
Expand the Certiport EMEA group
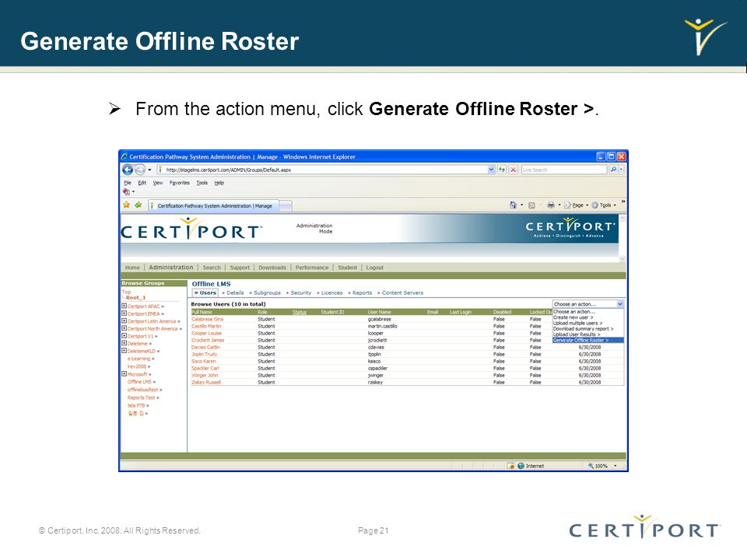pyautogui.click(x=124, y=313)
